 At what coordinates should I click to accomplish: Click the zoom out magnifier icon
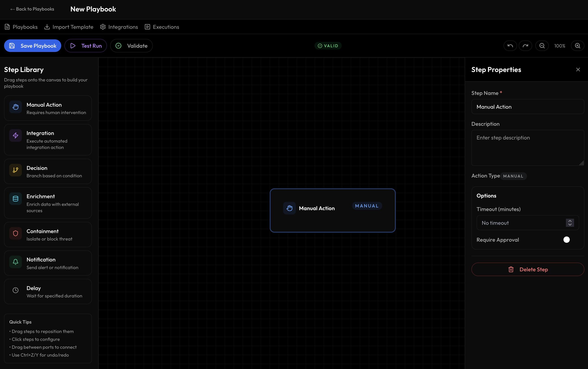point(542,46)
